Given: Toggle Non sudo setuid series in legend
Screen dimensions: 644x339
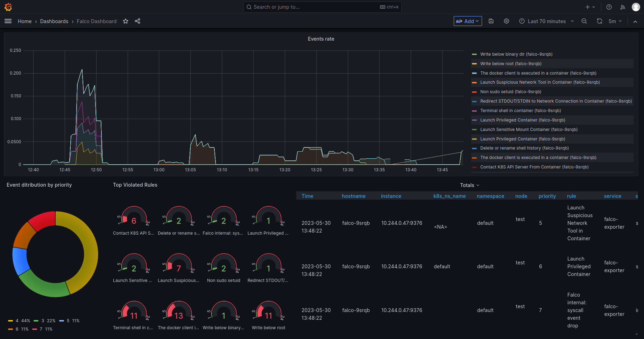Looking at the screenshot, I should tap(511, 91).
